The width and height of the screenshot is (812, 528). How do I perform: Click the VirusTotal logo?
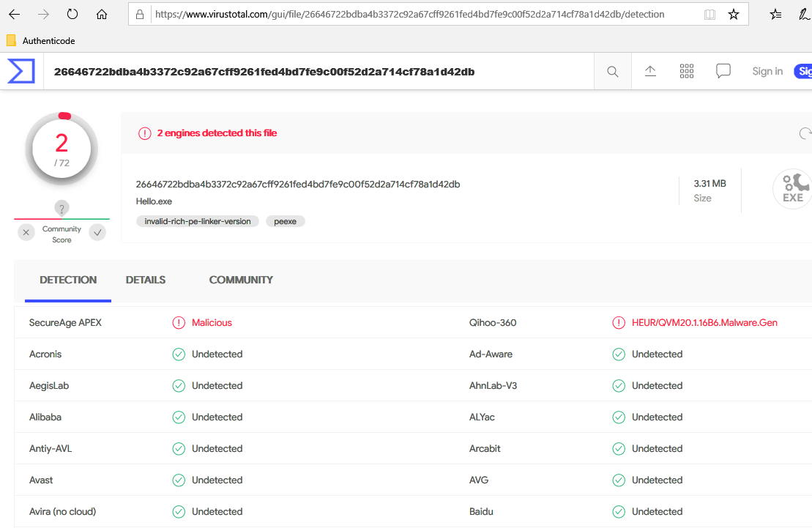click(21, 71)
